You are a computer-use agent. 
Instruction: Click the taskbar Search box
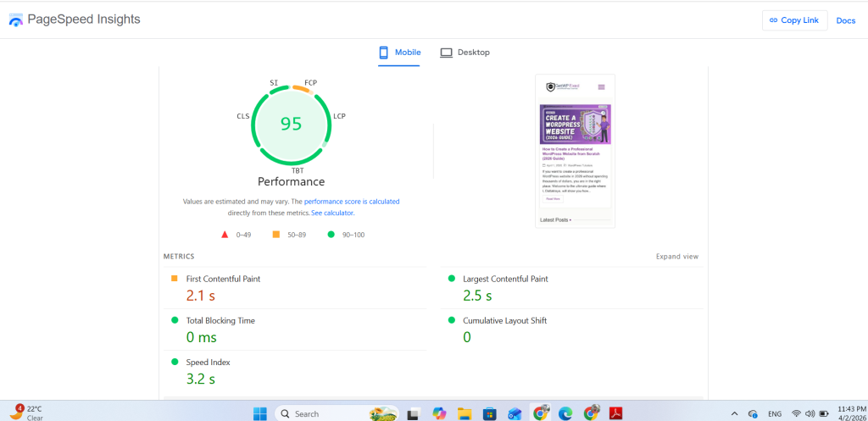pos(337,413)
